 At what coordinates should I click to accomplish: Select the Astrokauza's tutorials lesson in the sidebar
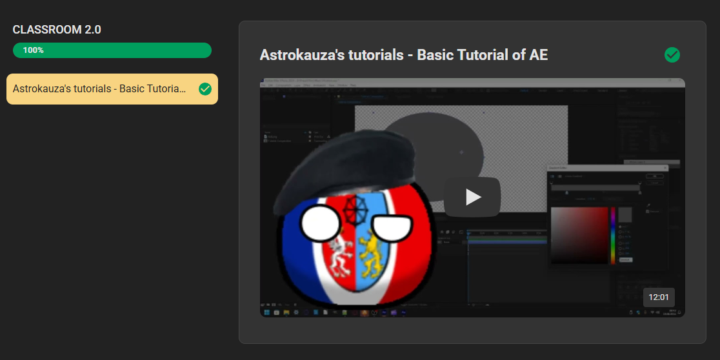coord(112,89)
